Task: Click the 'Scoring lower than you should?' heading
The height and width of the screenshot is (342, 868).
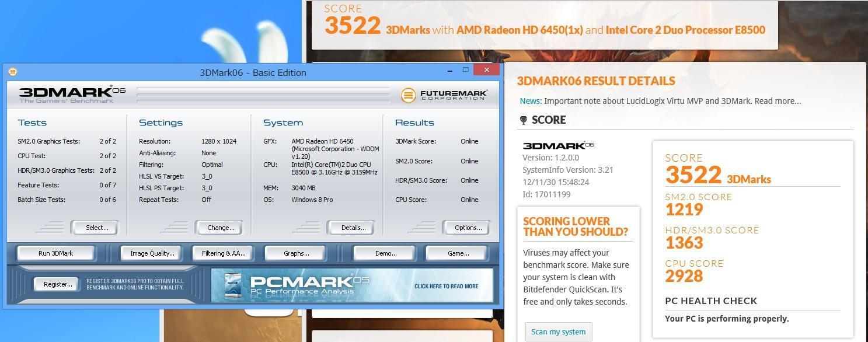Action: point(576,226)
